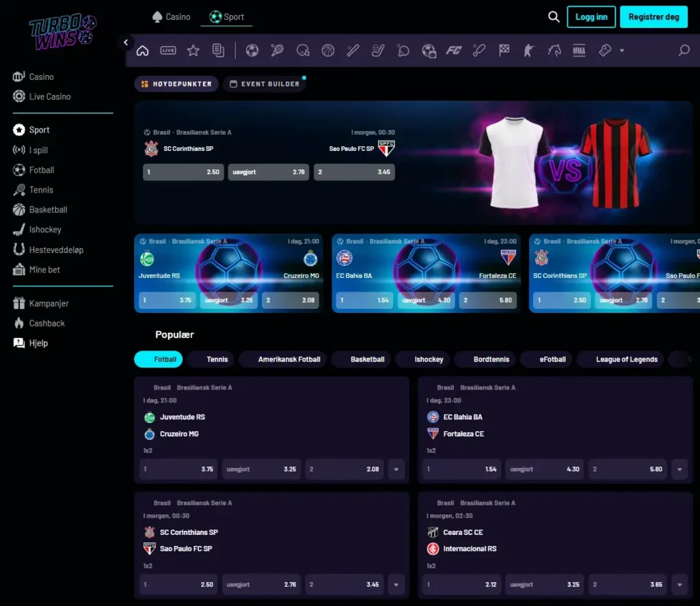The height and width of the screenshot is (606, 700).
Task: Open the Casino top tab
Action: tap(172, 17)
